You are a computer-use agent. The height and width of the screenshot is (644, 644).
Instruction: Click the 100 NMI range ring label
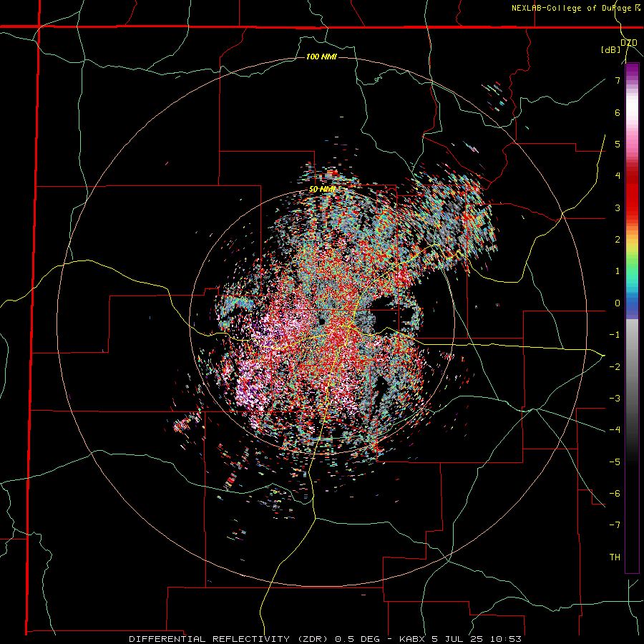[x=321, y=57]
